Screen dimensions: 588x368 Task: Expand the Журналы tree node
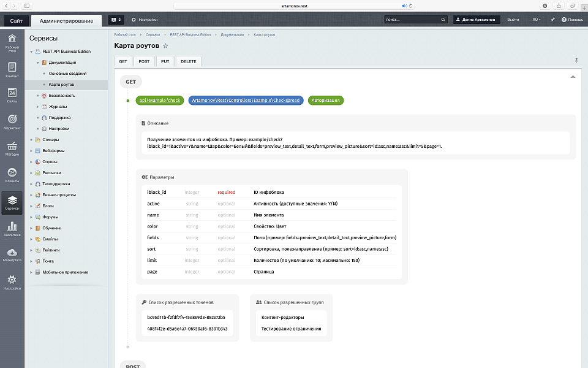(37, 107)
